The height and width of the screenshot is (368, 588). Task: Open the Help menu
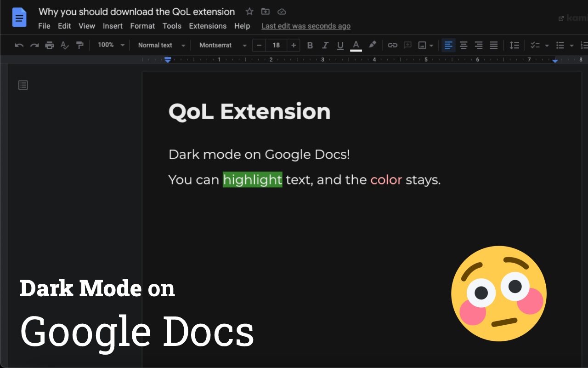click(x=242, y=26)
